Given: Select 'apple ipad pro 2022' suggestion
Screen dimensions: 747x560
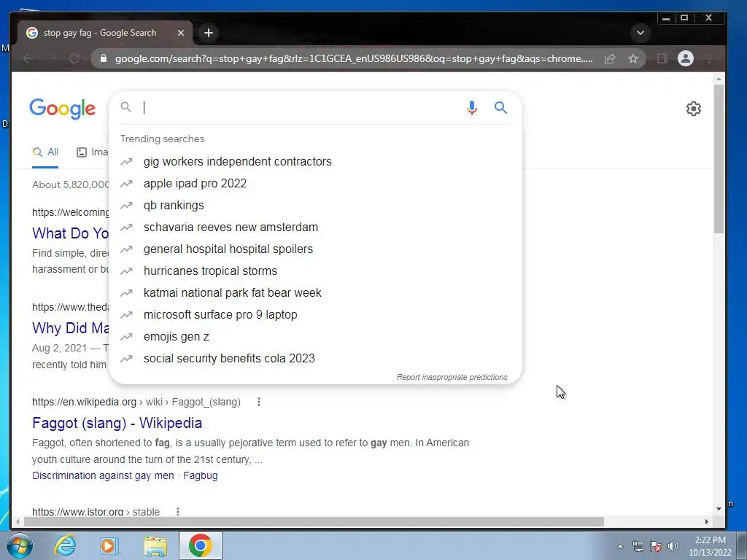Looking at the screenshot, I should (315, 183).
